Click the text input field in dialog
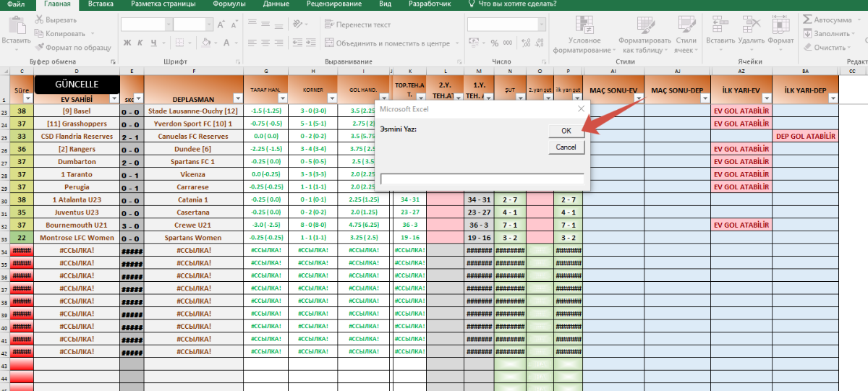Image resolution: width=868 pixels, height=391 pixels. 482,179
